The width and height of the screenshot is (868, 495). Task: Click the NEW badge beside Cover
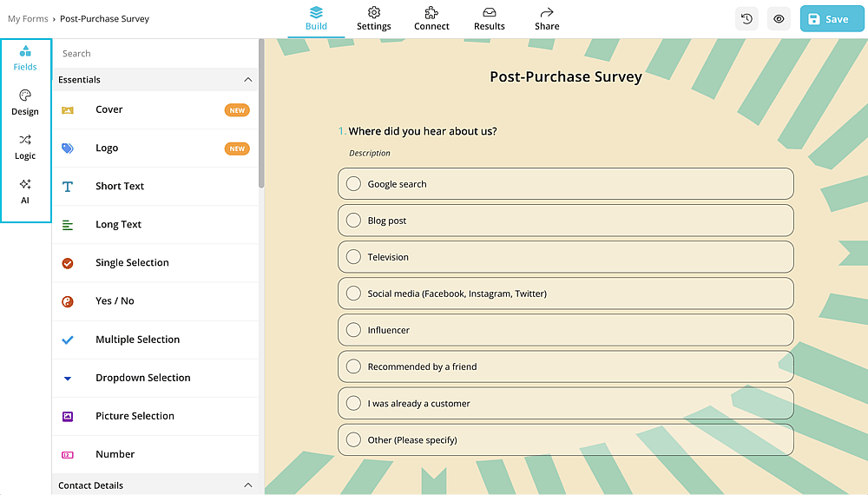237,110
